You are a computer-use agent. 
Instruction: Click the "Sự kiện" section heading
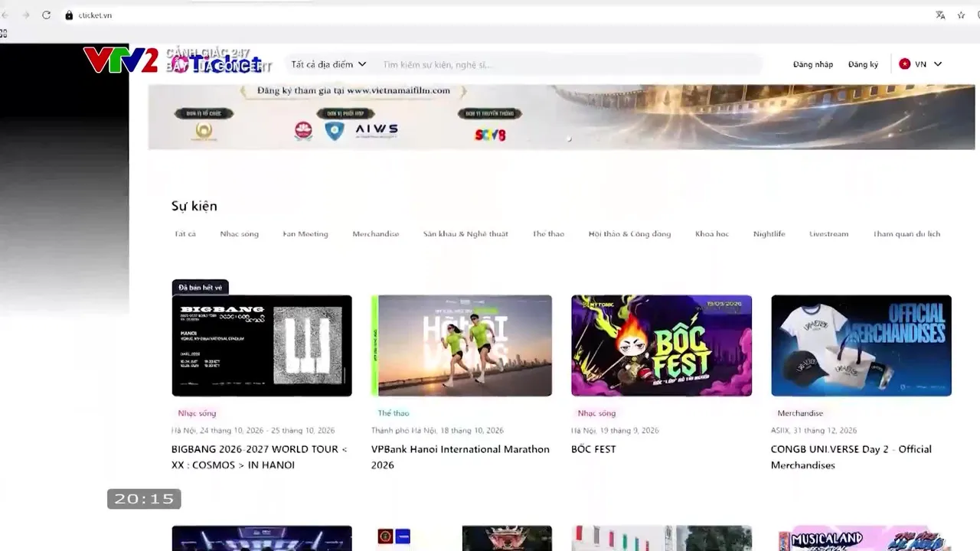coord(194,206)
